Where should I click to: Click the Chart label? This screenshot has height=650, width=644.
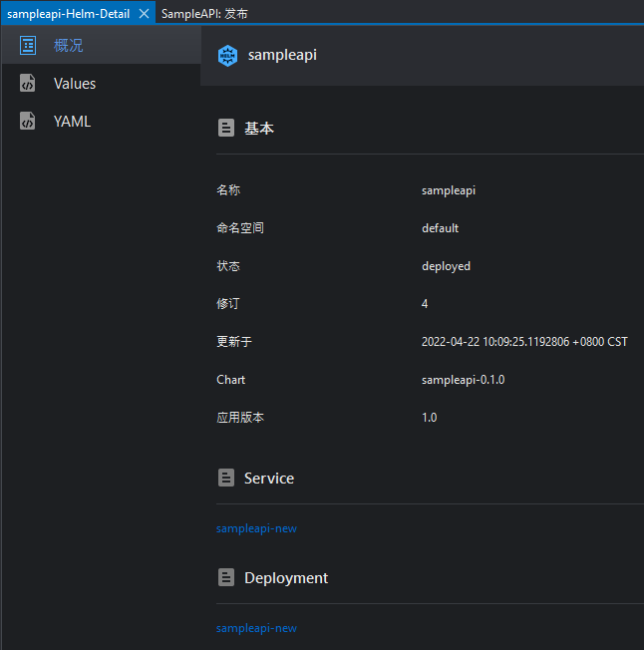(231, 380)
